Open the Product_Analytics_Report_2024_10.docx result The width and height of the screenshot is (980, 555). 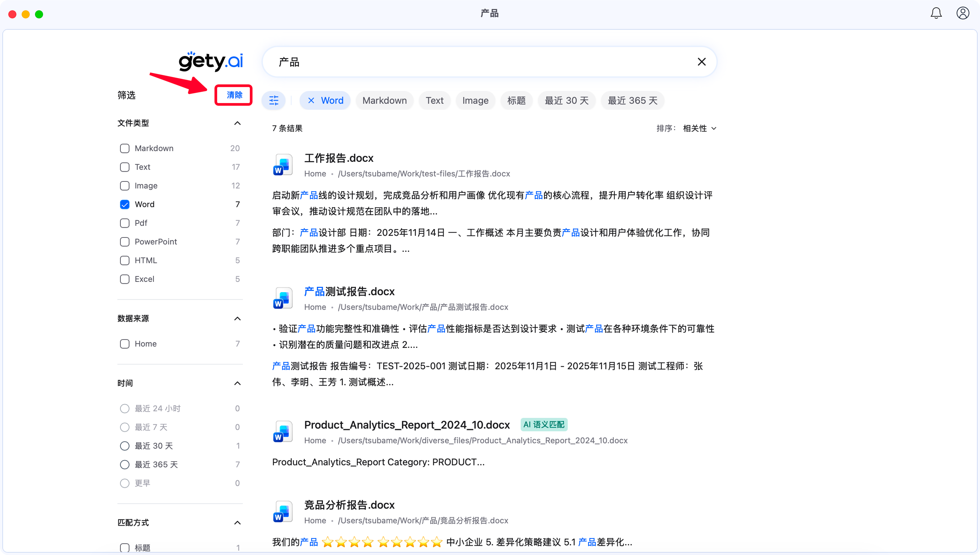tap(407, 425)
